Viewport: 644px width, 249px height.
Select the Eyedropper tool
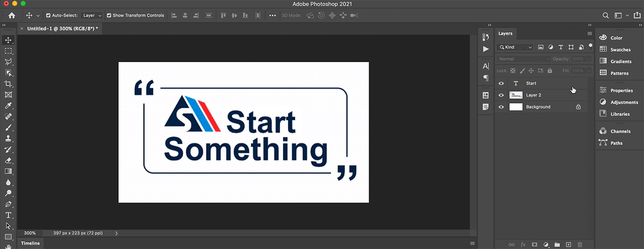pyautogui.click(x=8, y=106)
